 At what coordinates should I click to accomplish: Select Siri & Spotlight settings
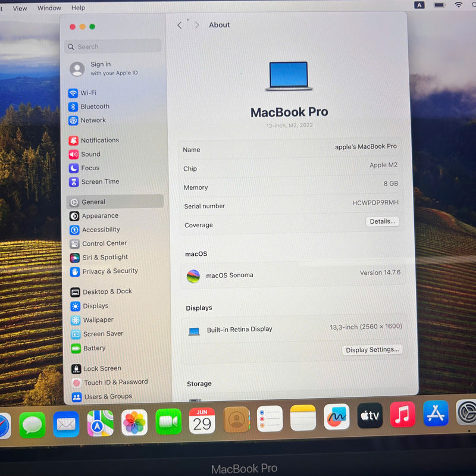pos(105,257)
